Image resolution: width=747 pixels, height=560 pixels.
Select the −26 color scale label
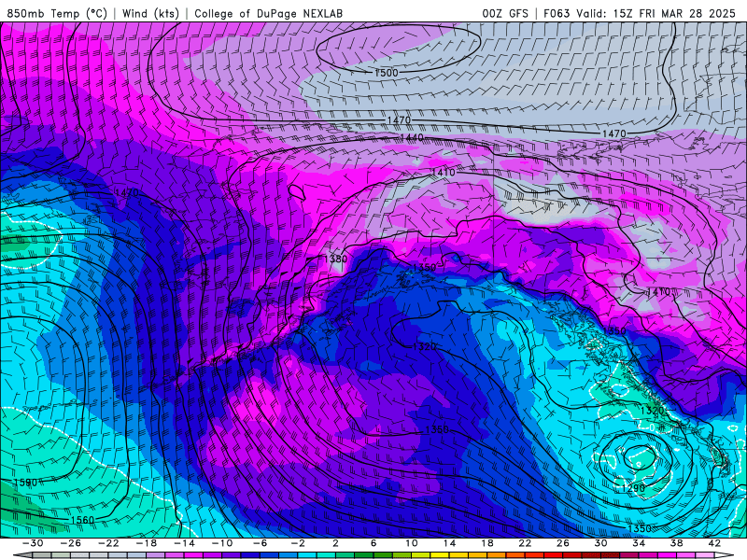tap(71, 543)
